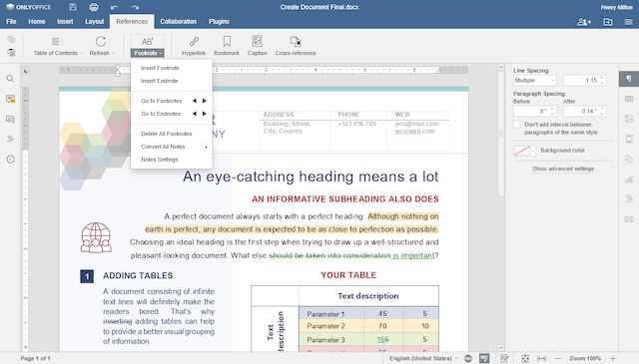639x364 pixels.
Task: Open the Background color dropdown arrow
Action: click(533, 151)
